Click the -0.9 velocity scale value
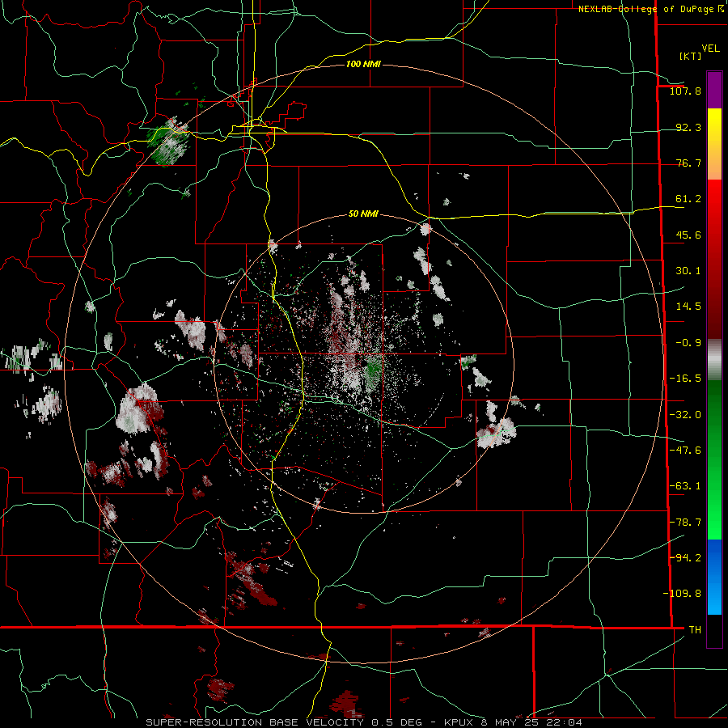Screen dimensions: 728x728 pos(688,343)
